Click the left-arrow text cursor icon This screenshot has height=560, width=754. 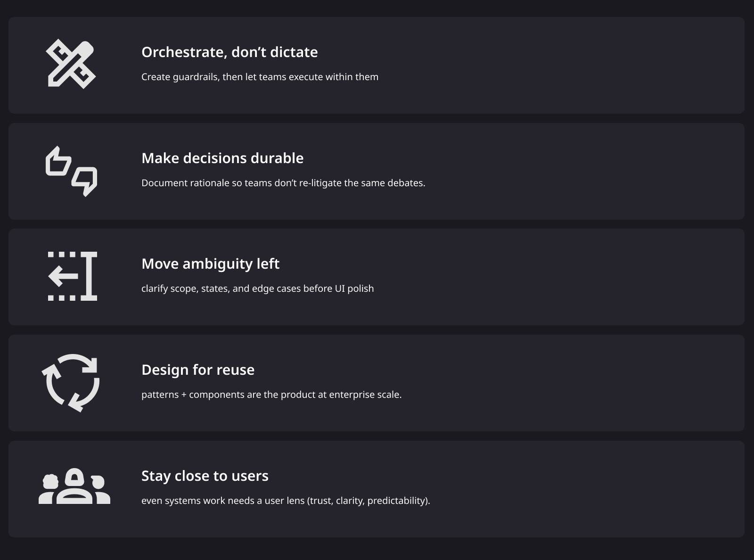click(x=72, y=276)
